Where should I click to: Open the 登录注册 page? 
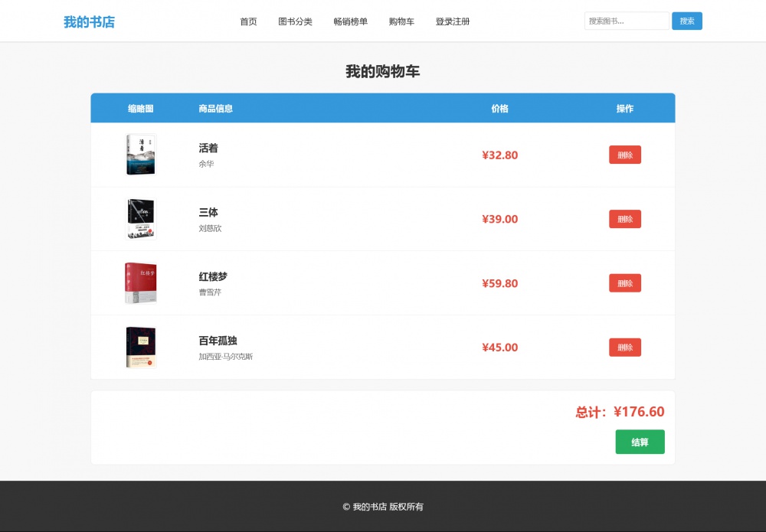(x=452, y=21)
